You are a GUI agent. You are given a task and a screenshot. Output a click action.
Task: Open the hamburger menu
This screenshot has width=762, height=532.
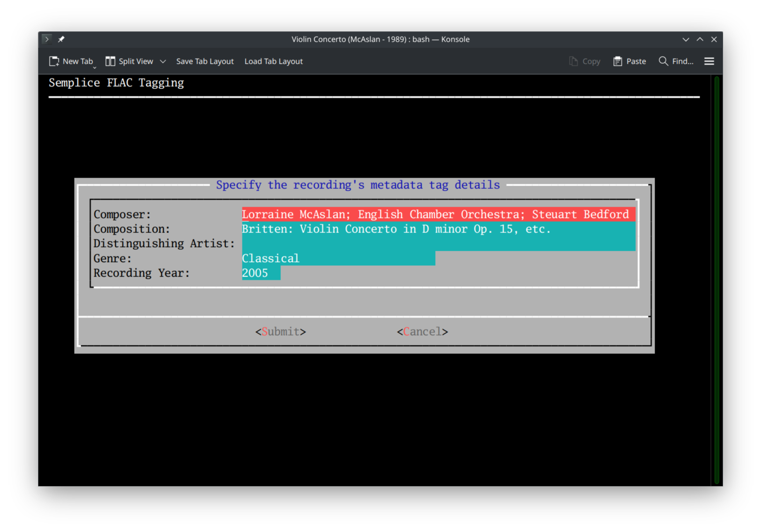(x=709, y=61)
